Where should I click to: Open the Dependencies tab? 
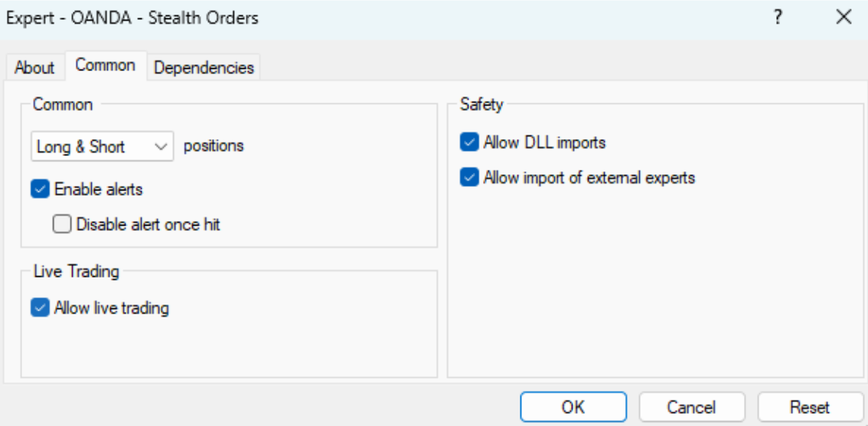(x=204, y=67)
